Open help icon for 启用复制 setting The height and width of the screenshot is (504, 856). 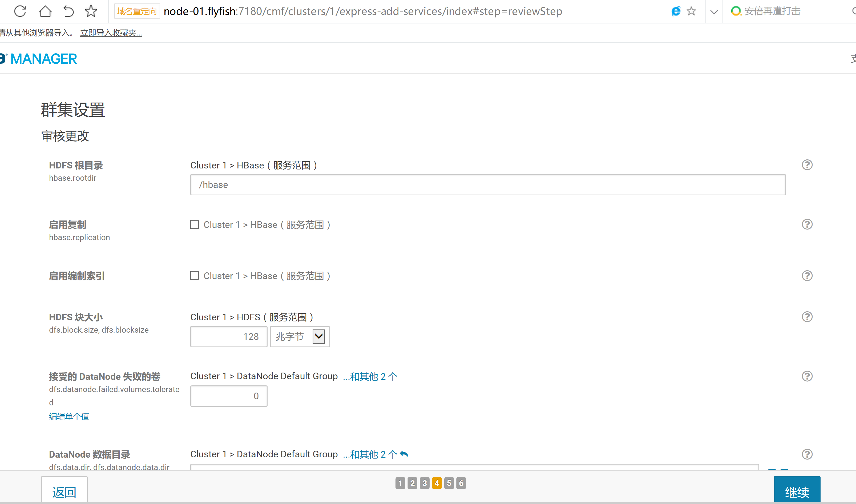807,224
